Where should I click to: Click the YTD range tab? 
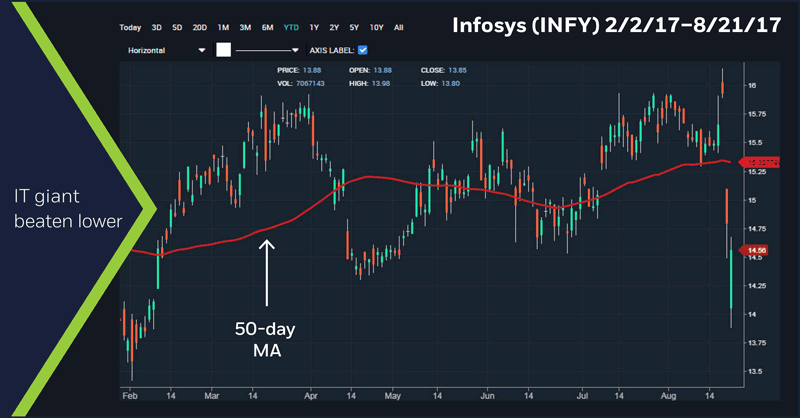click(291, 28)
